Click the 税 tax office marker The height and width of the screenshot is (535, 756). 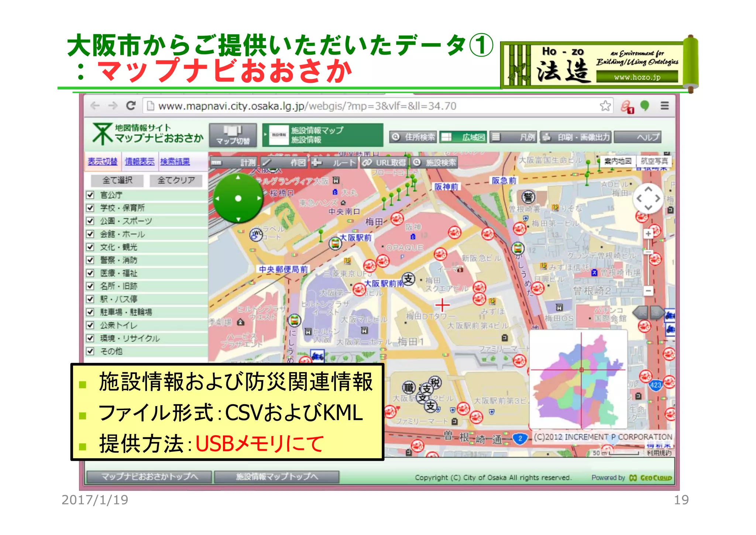click(435, 382)
